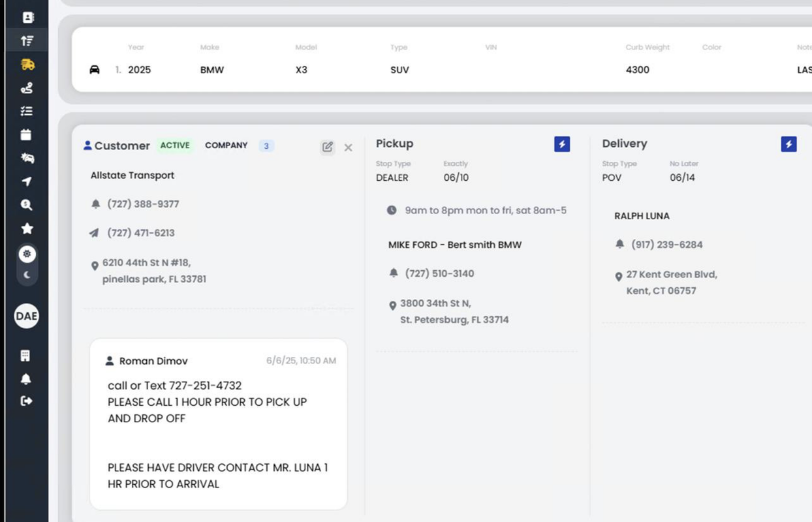Click the Customer section heading
Screen dimensions: 812x522
click(122, 146)
